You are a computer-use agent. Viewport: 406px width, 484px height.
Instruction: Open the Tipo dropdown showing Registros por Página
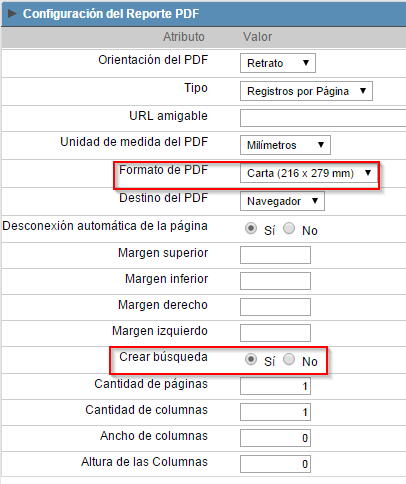[306, 91]
